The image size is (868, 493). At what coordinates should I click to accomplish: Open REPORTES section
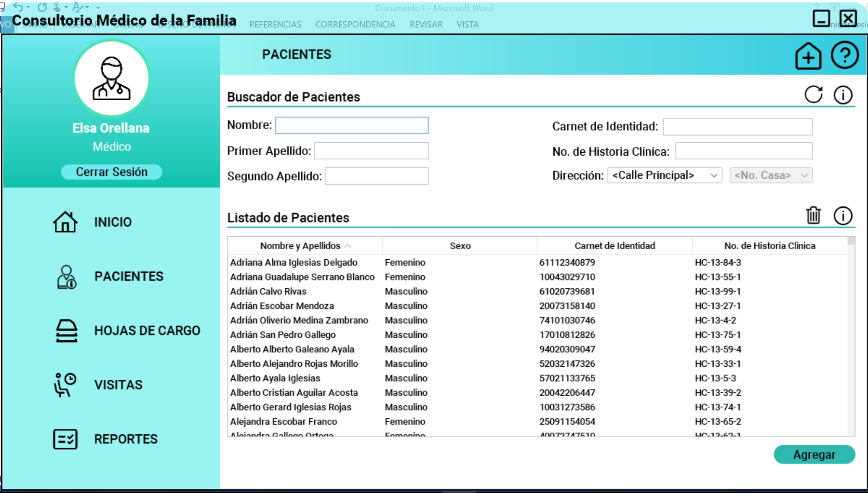click(x=126, y=439)
